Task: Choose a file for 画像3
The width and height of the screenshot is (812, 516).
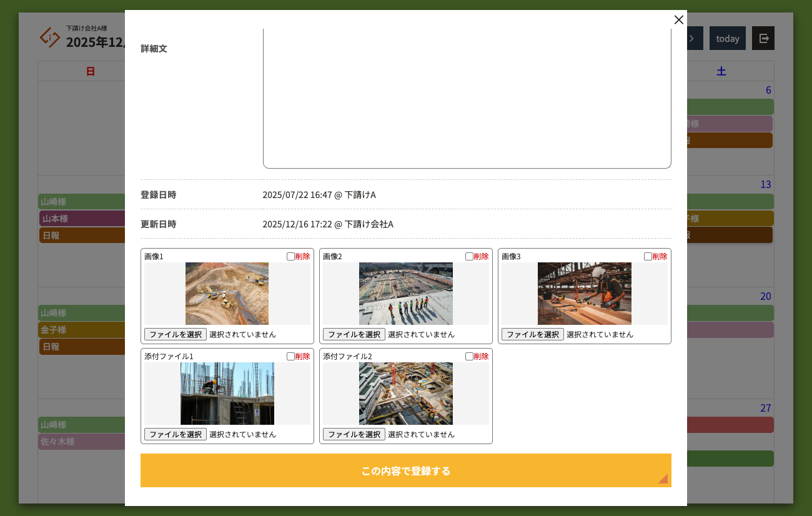Action: 533,334
